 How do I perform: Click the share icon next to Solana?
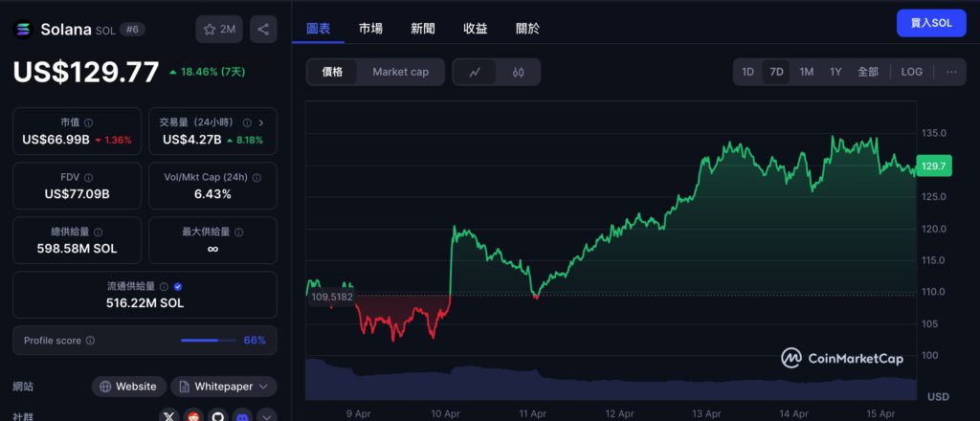coord(263,30)
